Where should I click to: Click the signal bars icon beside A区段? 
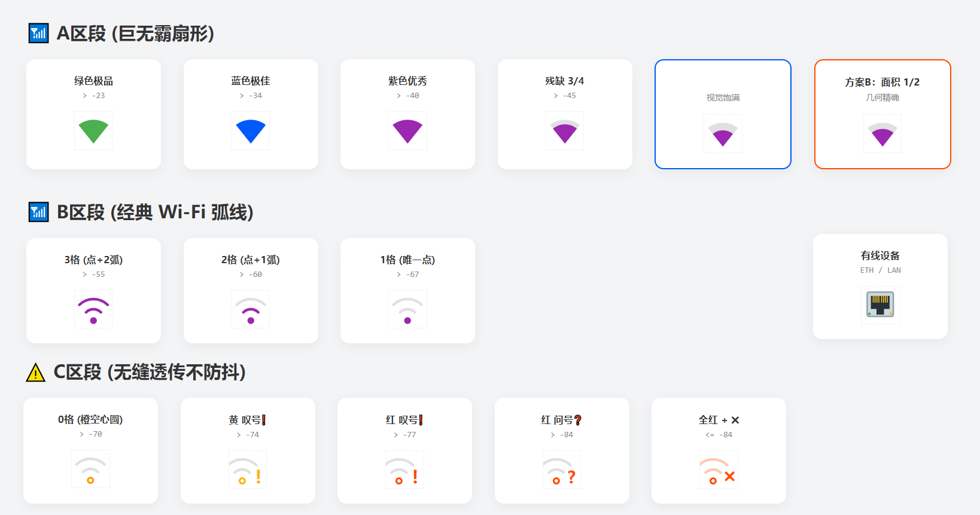coord(39,33)
